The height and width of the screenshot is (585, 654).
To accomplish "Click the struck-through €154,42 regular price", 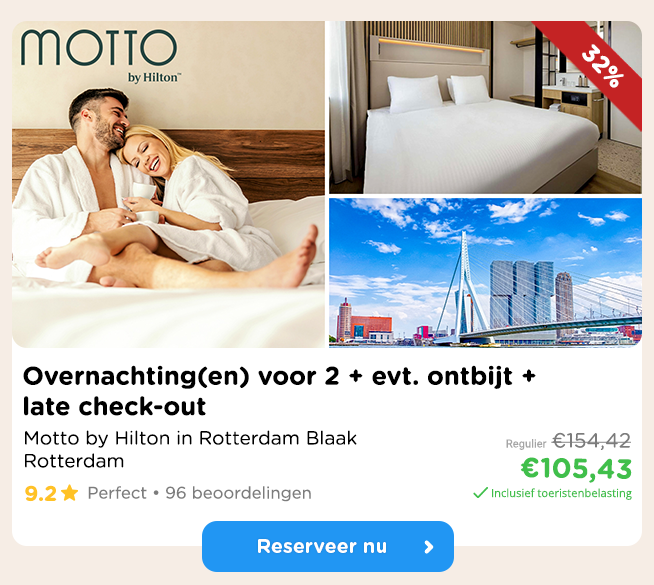I will pyautogui.click(x=591, y=441).
